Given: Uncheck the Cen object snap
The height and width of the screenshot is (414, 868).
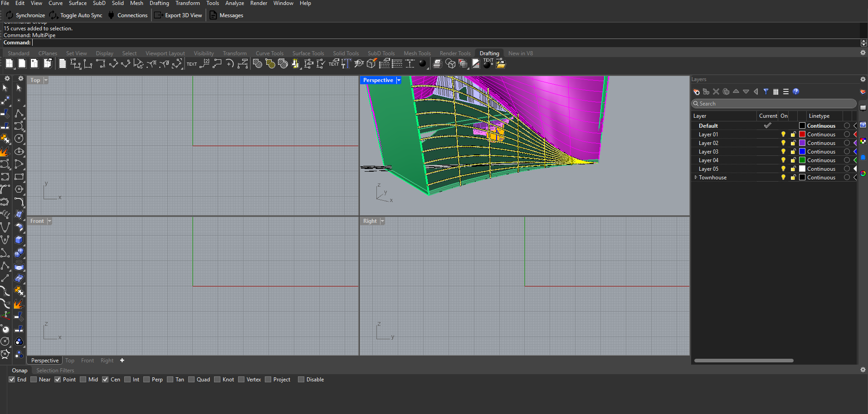Looking at the screenshot, I should (x=105, y=380).
